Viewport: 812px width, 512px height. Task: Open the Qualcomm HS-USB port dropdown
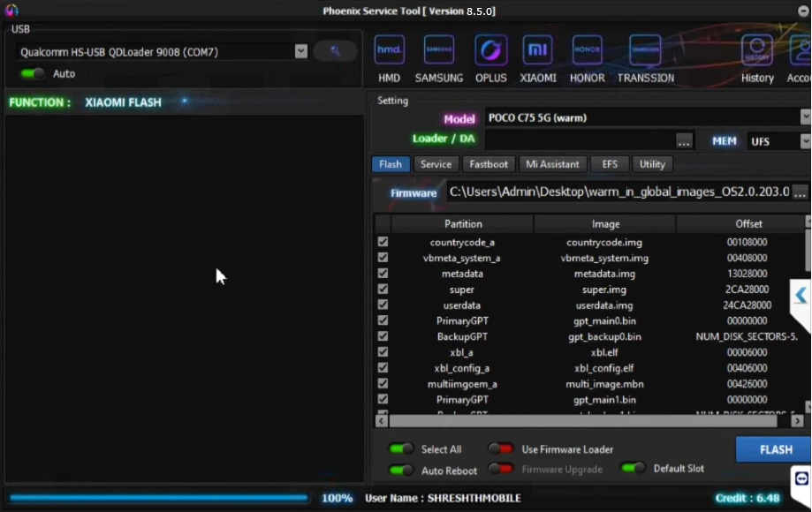click(301, 51)
